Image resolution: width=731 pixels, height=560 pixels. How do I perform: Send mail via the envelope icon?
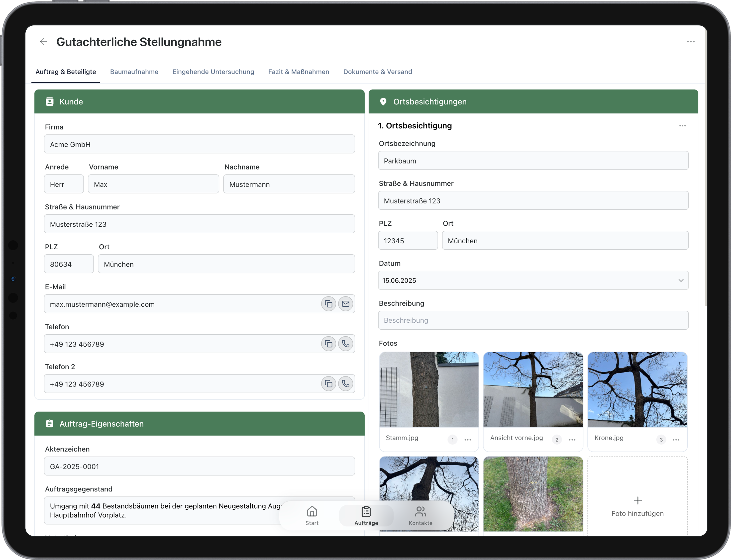click(x=345, y=304)
